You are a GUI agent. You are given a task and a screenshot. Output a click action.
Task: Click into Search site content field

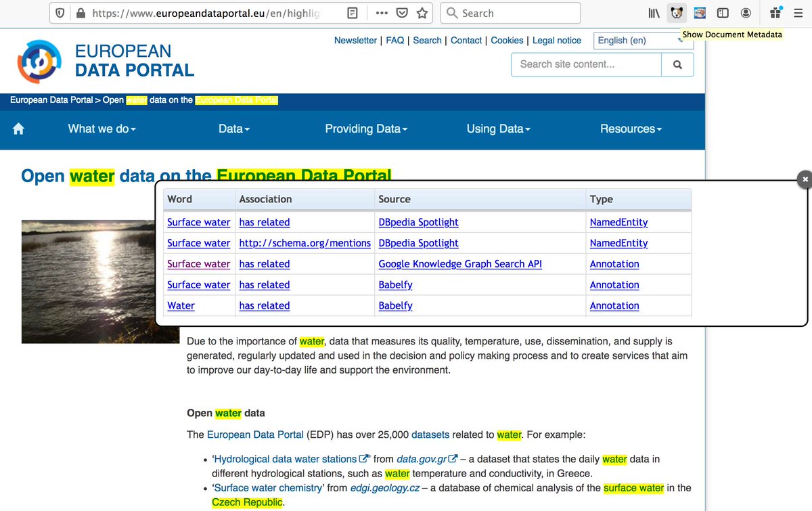(x=586, y=65)
